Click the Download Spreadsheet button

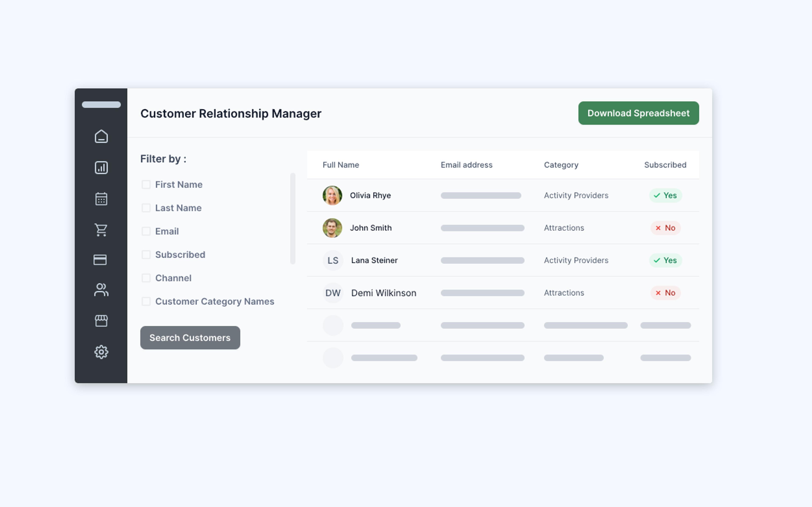(x=639, y=113)
